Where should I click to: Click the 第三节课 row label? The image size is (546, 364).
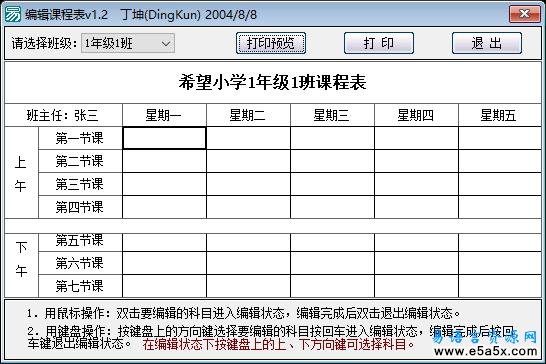click(80, 184)
